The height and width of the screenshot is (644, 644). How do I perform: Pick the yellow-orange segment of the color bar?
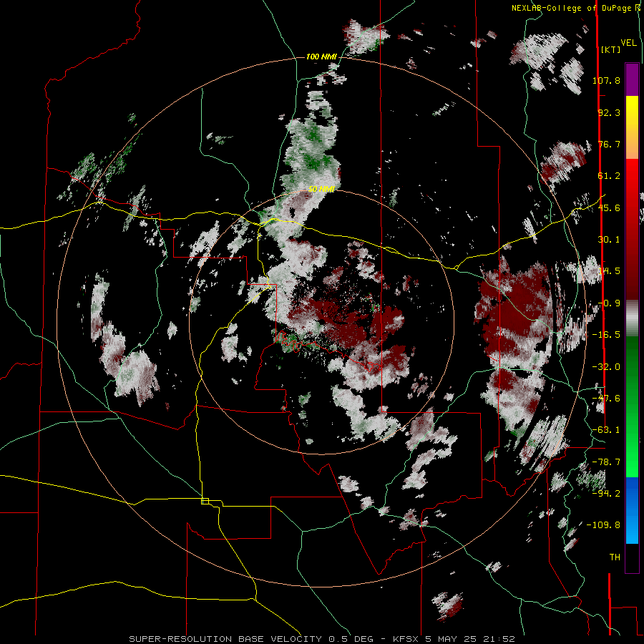632,127
